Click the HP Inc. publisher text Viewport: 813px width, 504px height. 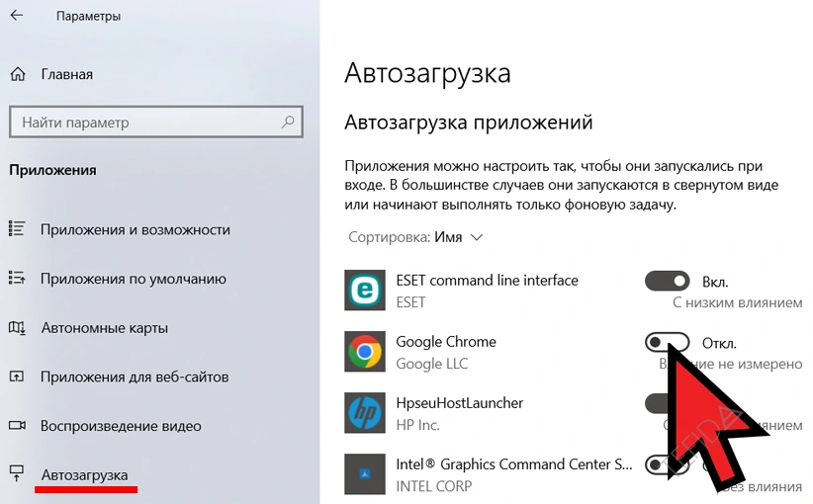coord(417,425)
